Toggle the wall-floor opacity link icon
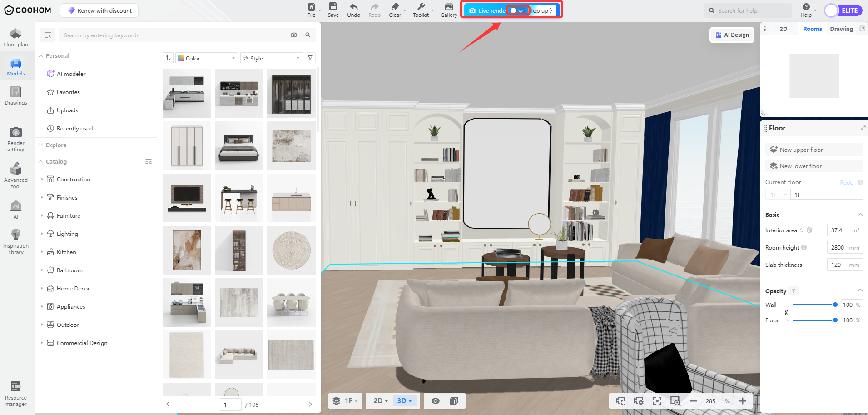Viewport: 868px width, 415px height. click(787, 313)
